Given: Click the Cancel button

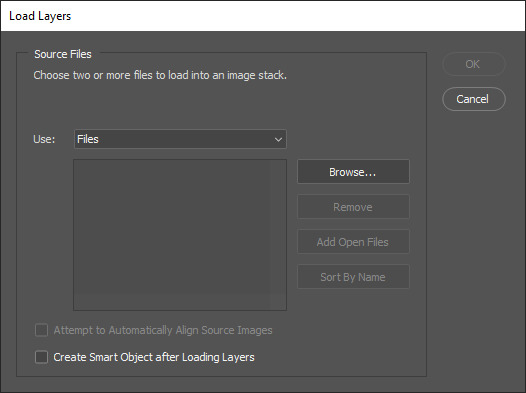Looking at the screenshot, I should point(474,99).
